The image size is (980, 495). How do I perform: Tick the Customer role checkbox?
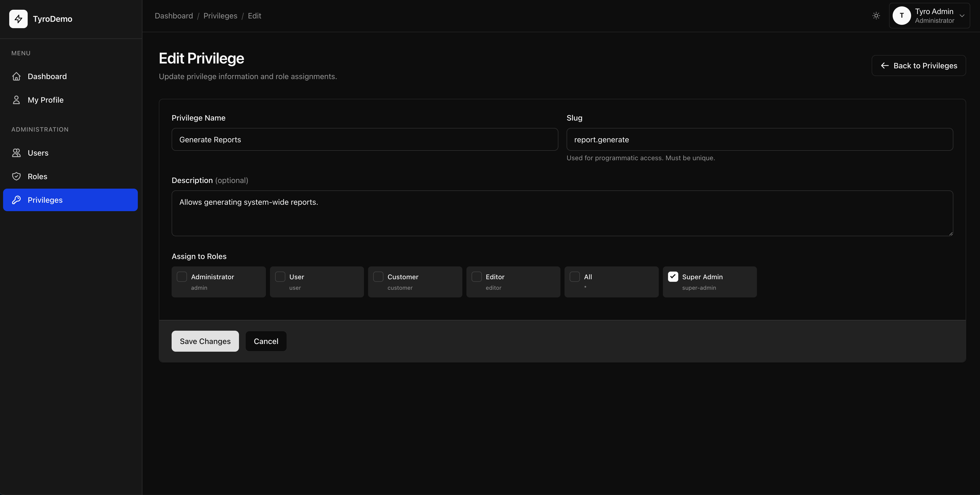click(378, 277)
